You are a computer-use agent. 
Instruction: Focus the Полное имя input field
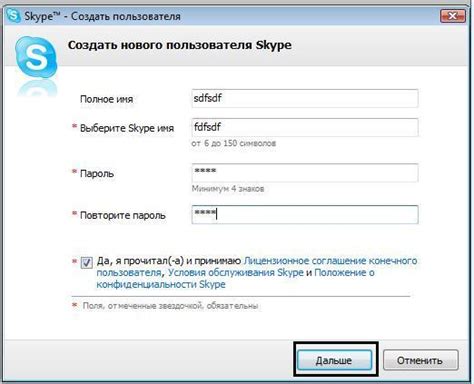[305, 98]
